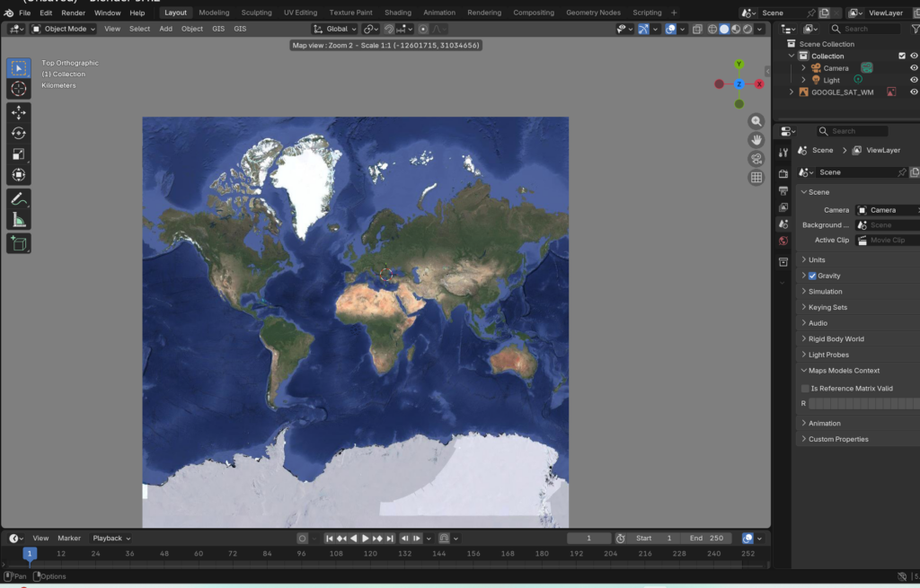Switch to material preview shading
This screenshot has height=588, width=920.
click(736, 29)
